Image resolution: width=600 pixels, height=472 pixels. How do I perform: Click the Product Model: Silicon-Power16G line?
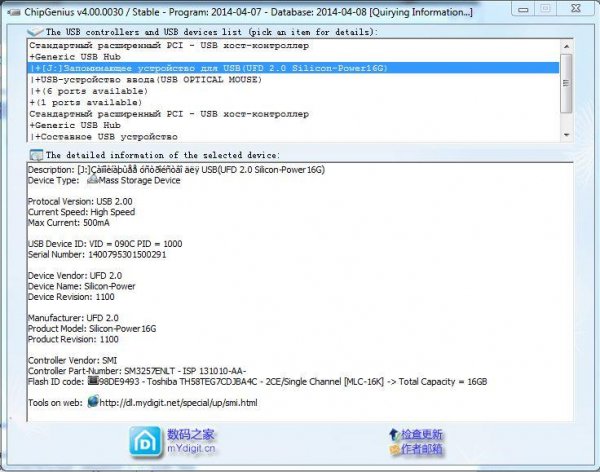tap(92, 328)
